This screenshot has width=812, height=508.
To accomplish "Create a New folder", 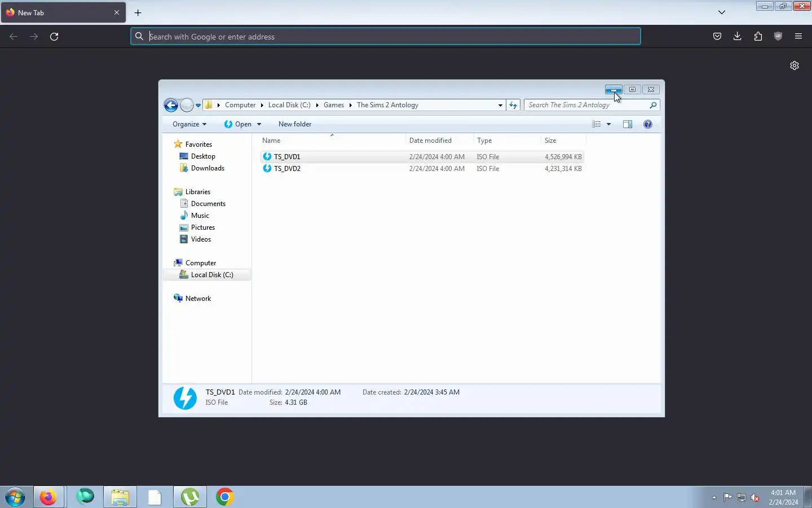I will click(295, 124).
